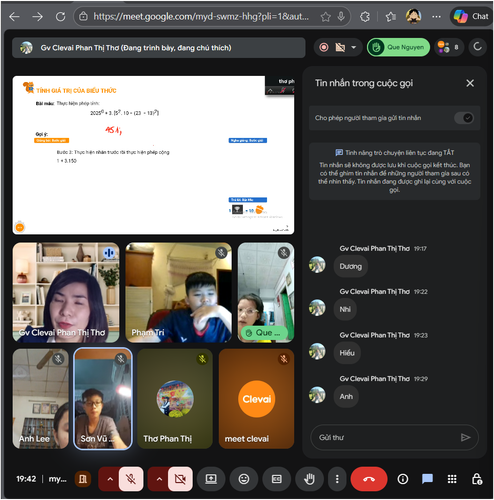Open the browser profile avatar

coord(413,16)
